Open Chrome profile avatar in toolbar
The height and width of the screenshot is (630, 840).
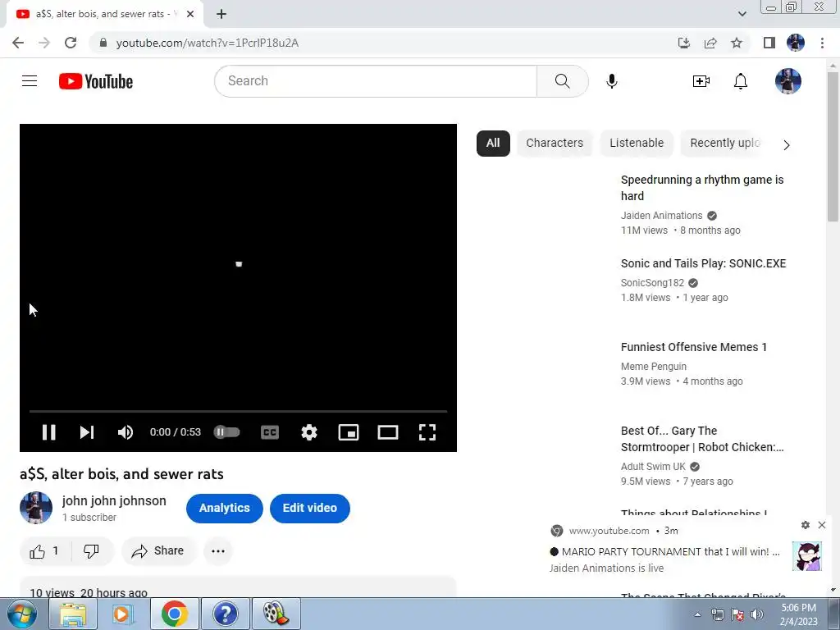coord(796,43)
